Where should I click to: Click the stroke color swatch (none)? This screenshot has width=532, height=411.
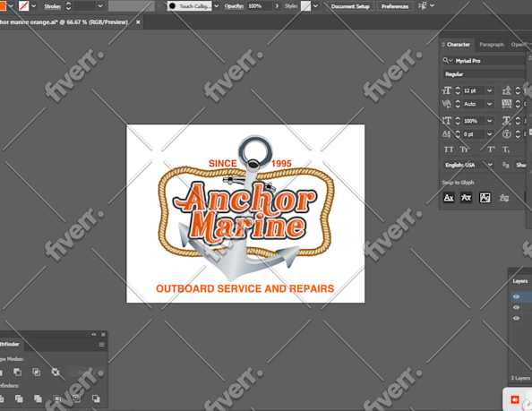(x=23, y=5)
